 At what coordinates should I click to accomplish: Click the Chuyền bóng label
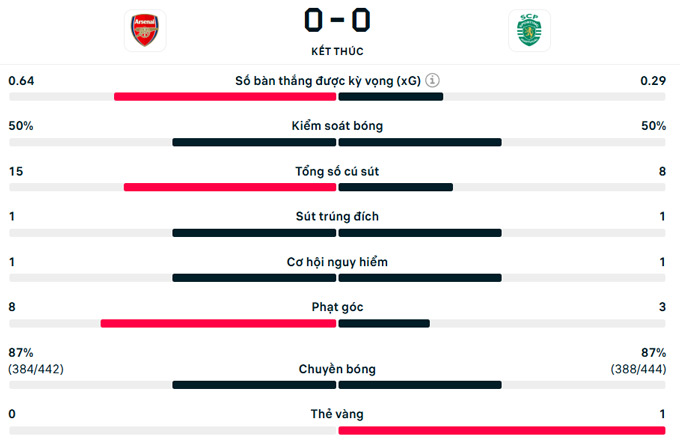click(x=337, y=369)
